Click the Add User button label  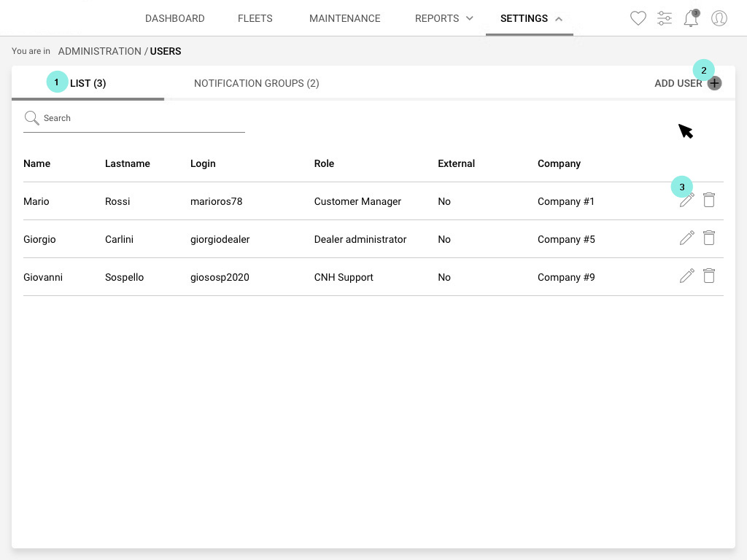[678, 83]
